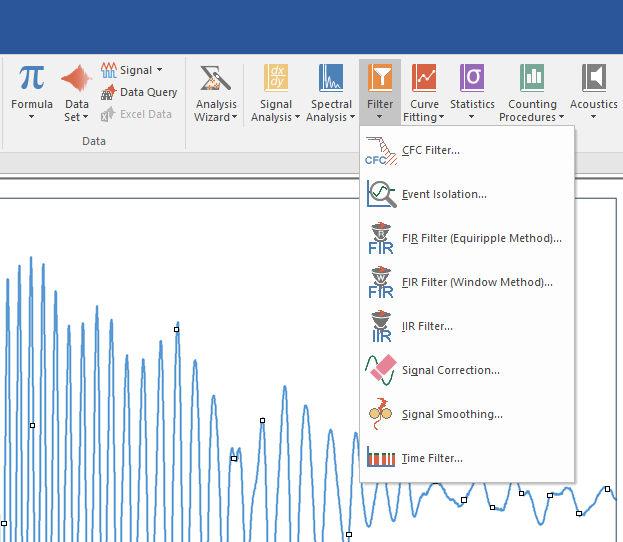Click the Filter funnel icon
The height and width of the screenshot is (542, 623).
(380, 78)
